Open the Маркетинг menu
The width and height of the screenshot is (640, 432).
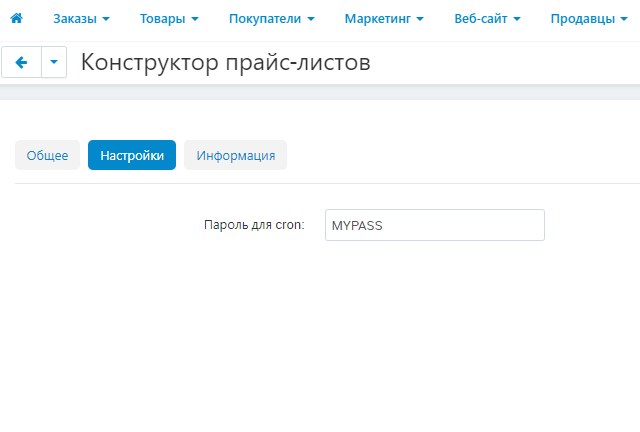click(384, 19)
